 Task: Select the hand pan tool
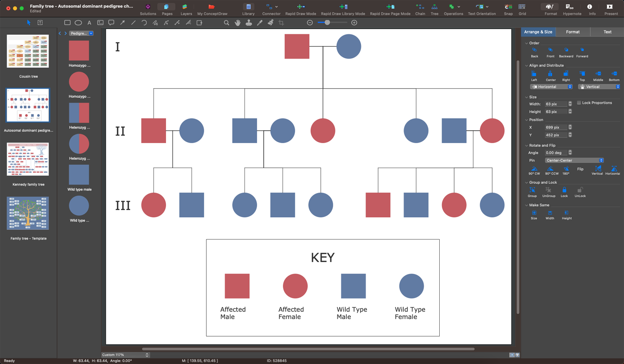(x=238, y=23)
